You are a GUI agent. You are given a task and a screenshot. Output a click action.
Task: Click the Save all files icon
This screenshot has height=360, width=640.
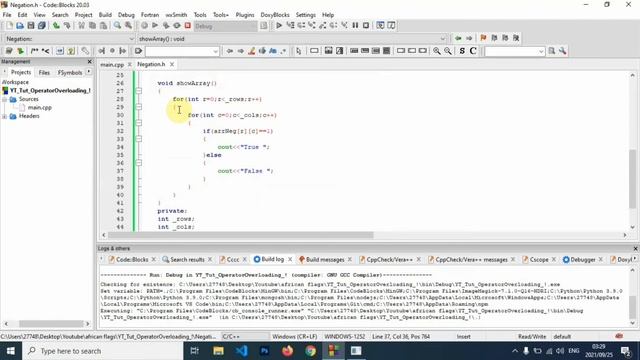point(42,26)
